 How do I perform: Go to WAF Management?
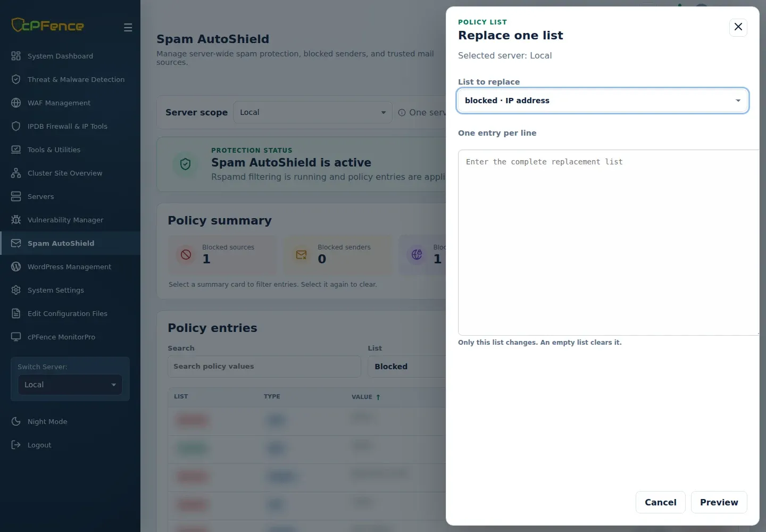70,103
